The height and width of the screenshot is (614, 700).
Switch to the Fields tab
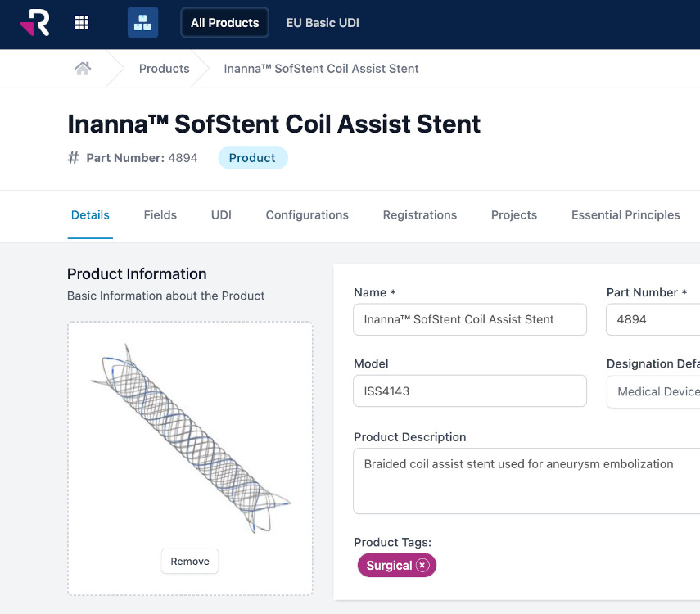[x=160, y=215]
